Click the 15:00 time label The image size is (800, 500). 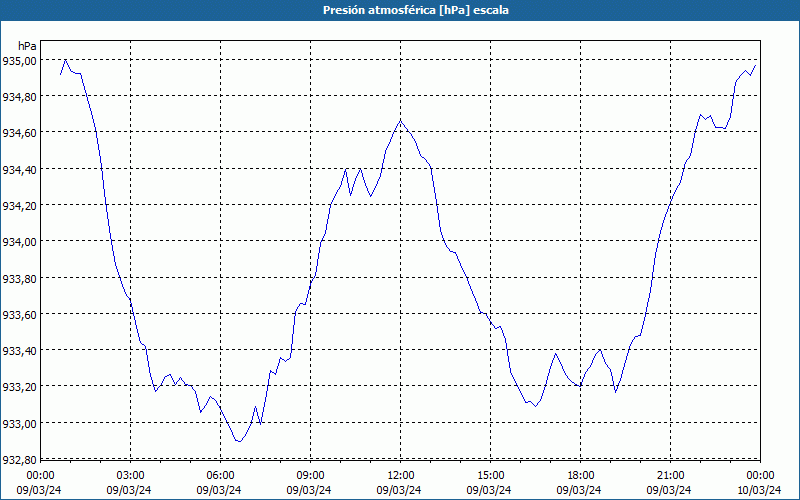click(491, 476)
